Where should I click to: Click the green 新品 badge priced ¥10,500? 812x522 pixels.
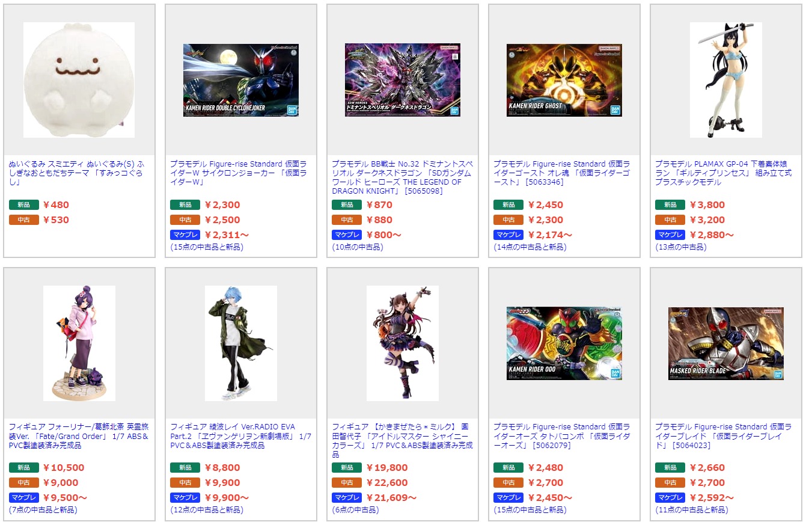coord(24,467)
